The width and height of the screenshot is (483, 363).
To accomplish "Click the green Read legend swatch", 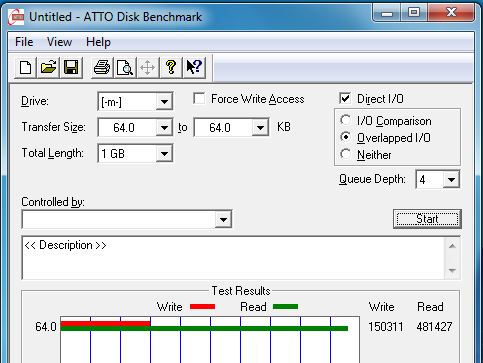I will (285, 307).
